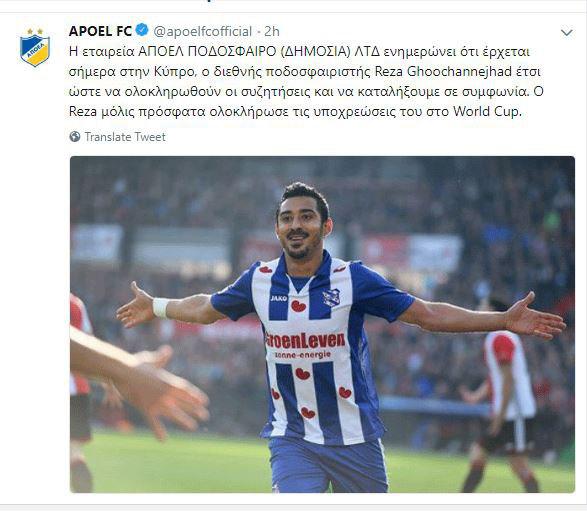Click the @apoelfcofficial handle
The image size is (587, 511).
203,31
